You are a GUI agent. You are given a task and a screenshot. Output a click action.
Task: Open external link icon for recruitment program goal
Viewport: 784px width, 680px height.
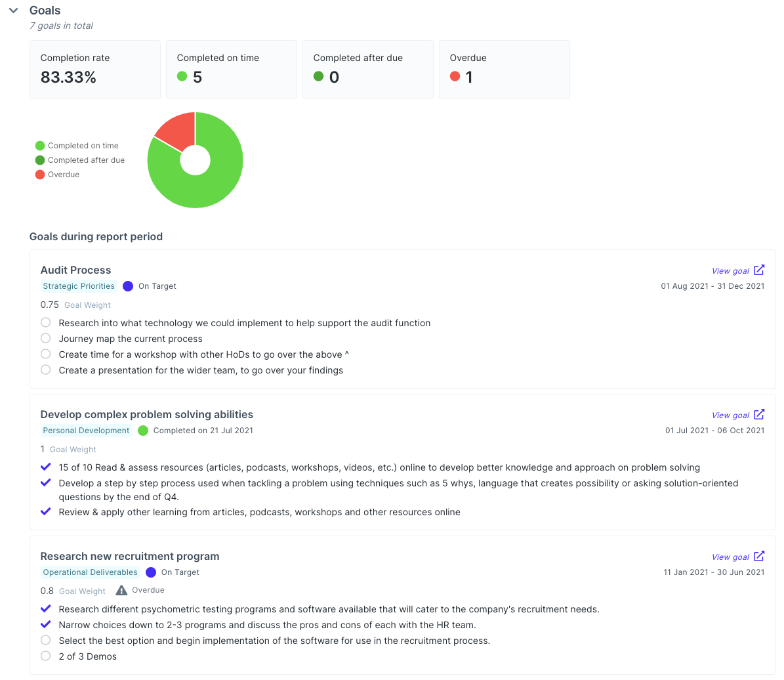click(759, 557)
